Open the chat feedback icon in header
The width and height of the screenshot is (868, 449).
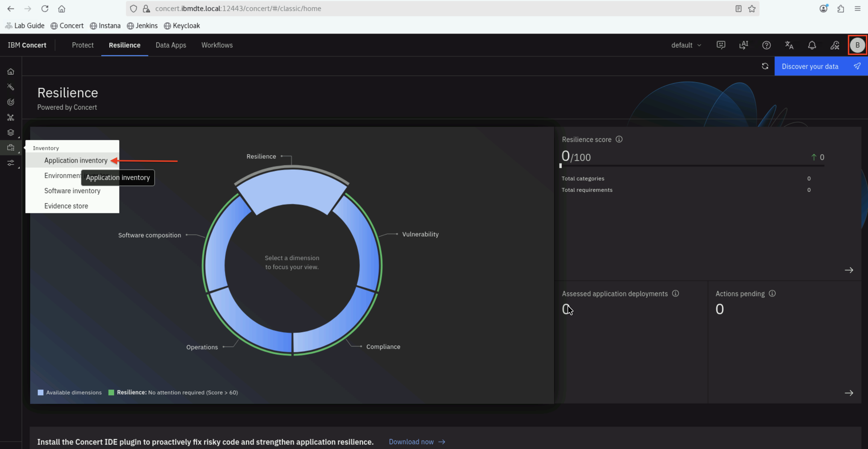(x=721, y=45)
